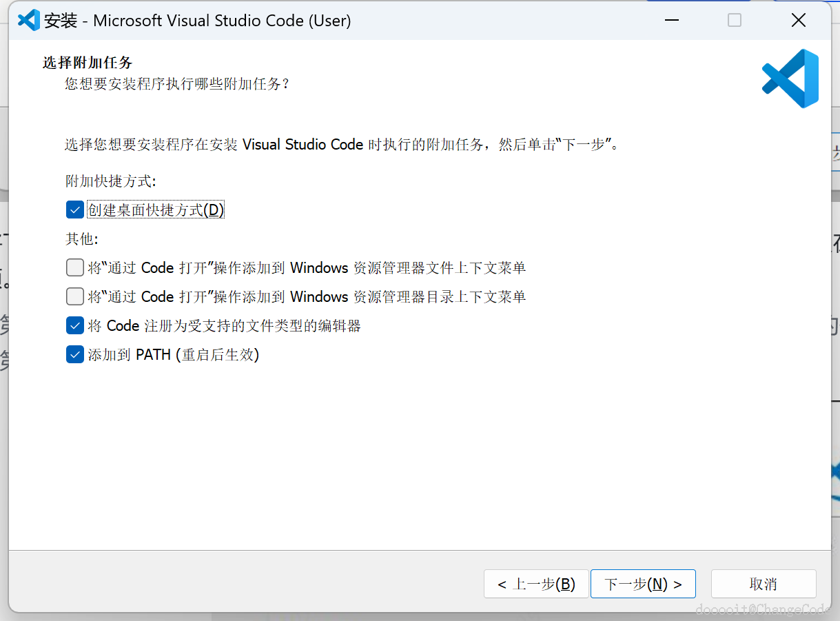Go back with 上一步(B) button
Image resolution: width=840 pixels, height=621 pixels.
(x=536, y=584)
